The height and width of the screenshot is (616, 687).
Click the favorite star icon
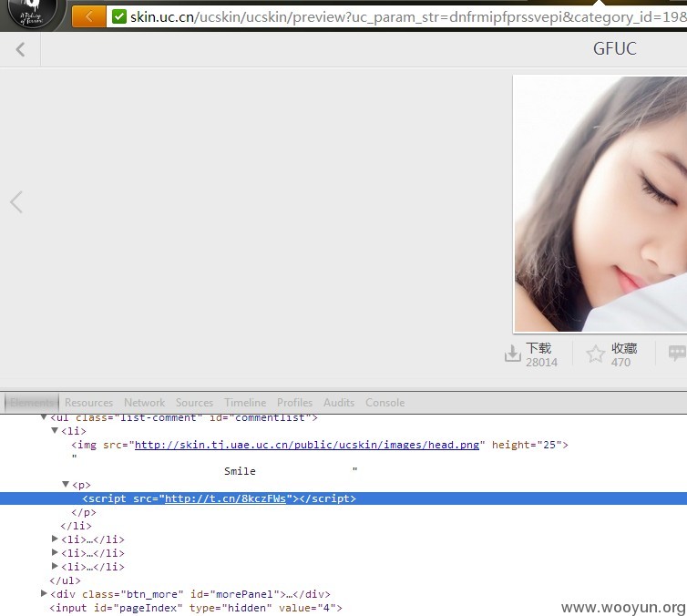[x=595, y=354]
